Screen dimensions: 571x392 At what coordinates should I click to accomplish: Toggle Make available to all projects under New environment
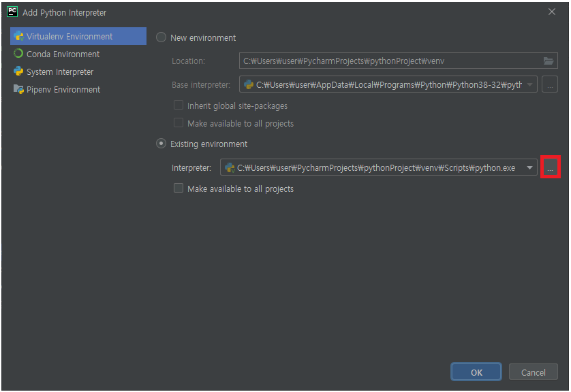click(179, 123)
